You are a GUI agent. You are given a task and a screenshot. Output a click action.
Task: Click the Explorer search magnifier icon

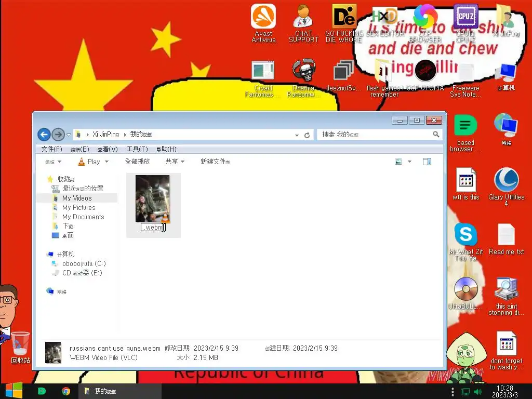pos(436,135)
